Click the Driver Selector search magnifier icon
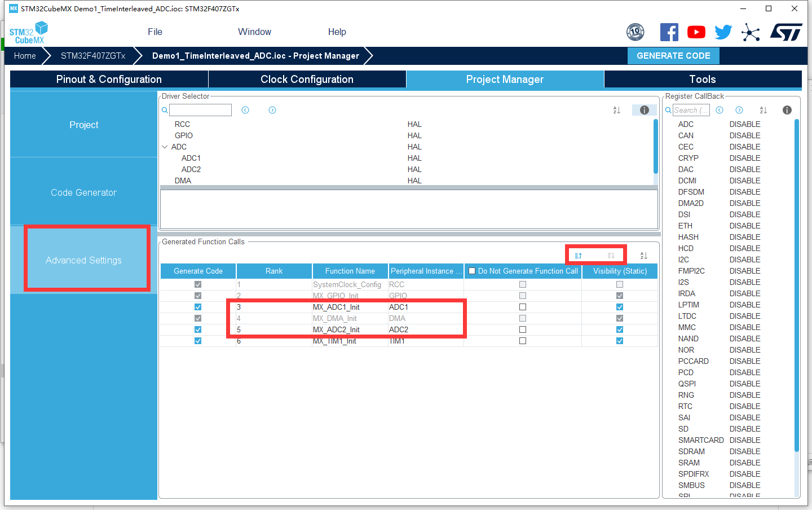Image resolution: width=812 pixels, height=510 pixels. pos(165,110)
